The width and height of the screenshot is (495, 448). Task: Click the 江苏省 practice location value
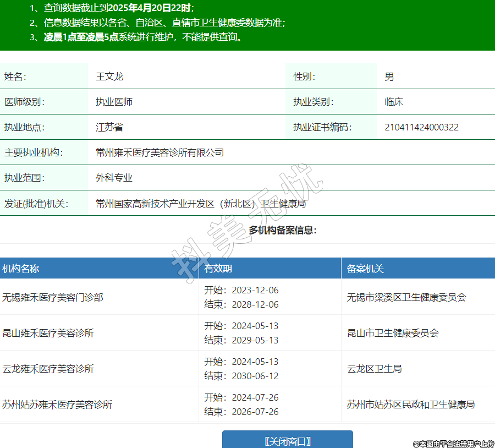pos(109,127)
